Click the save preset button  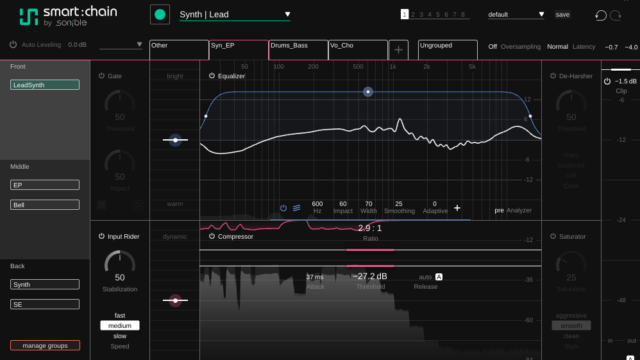click(562, 15)
